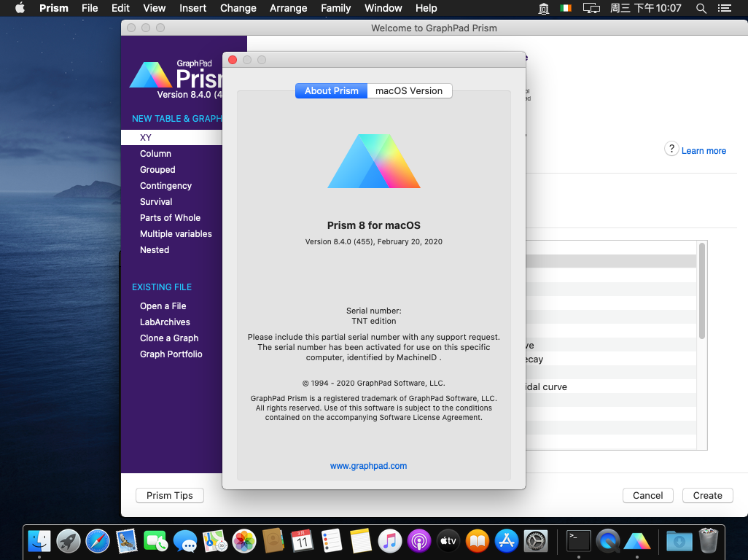The image size is (748, 560).
Task: Open Notification Center list icon
Action: click(x=725, y=8)
